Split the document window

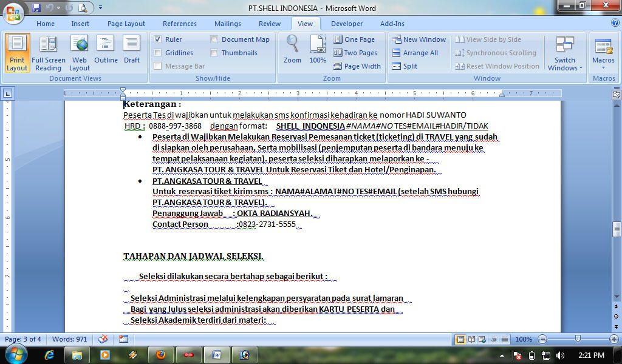pos(405,66)
